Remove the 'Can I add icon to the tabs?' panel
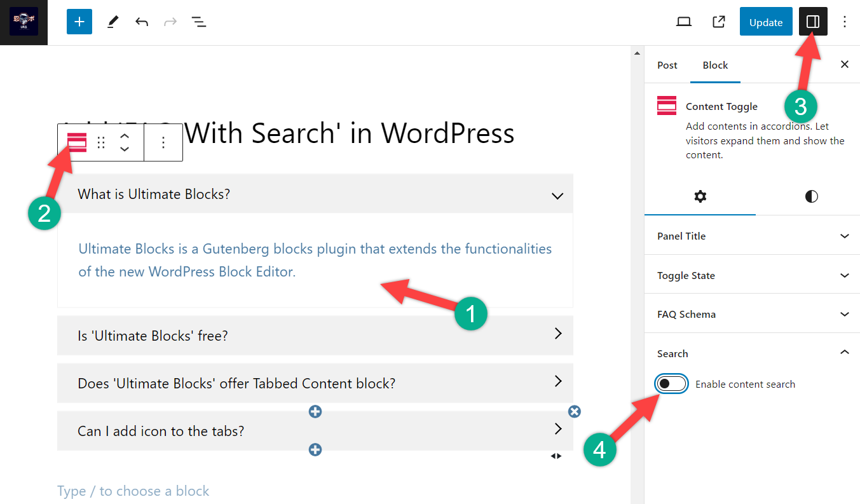Viewport: 860px width, 504px height. click(575, 412)
